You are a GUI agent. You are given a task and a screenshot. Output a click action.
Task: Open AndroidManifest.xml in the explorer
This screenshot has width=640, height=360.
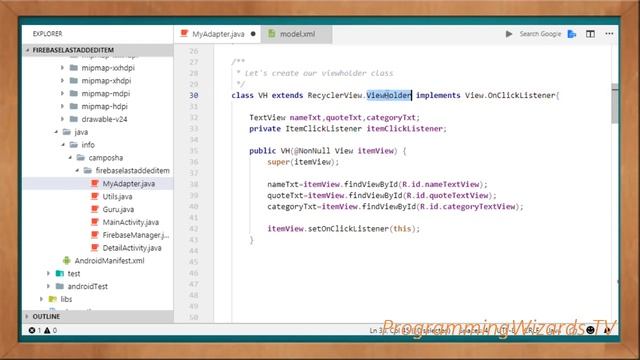click(x=98, y=260)
